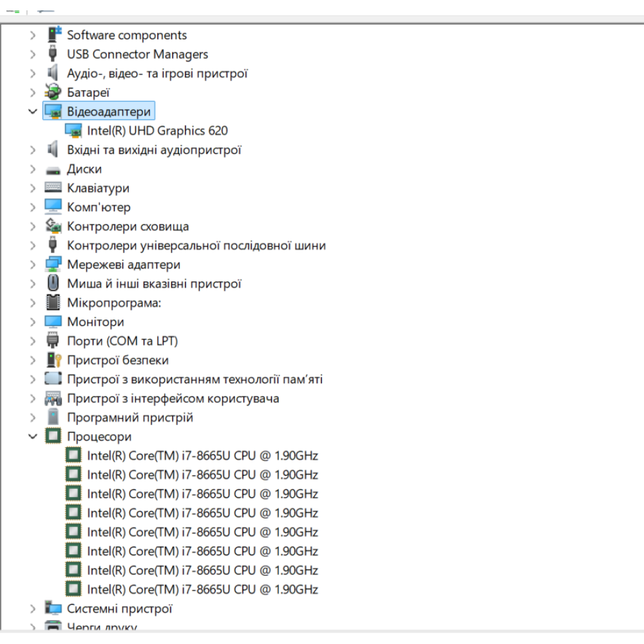Expand the Системні пристрої chevron

coord(33,609)
